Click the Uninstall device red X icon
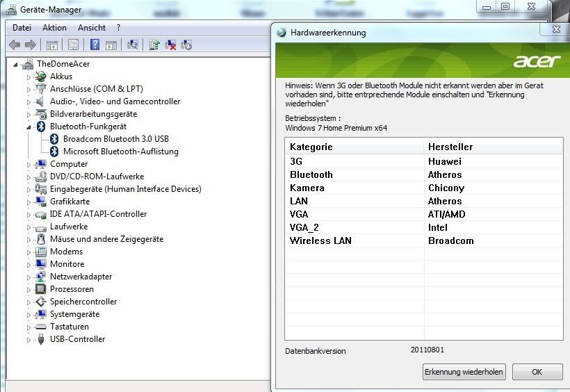 [x=170, y=44]
